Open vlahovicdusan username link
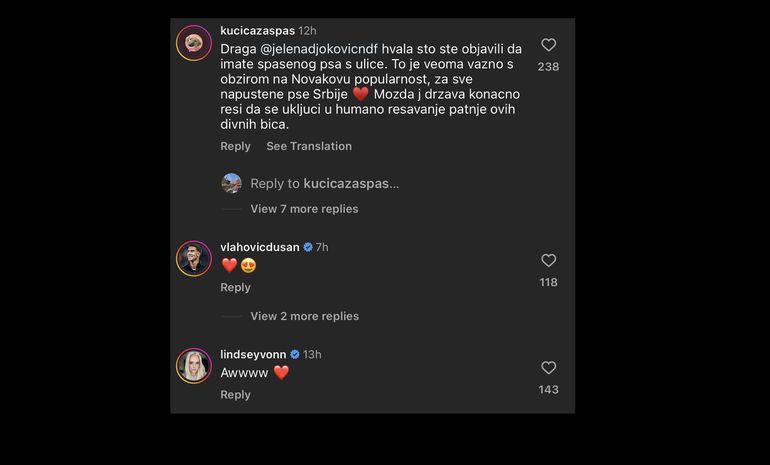Image resolution: width=770 pixels, height=465 pixels. (x=260, y=247)
